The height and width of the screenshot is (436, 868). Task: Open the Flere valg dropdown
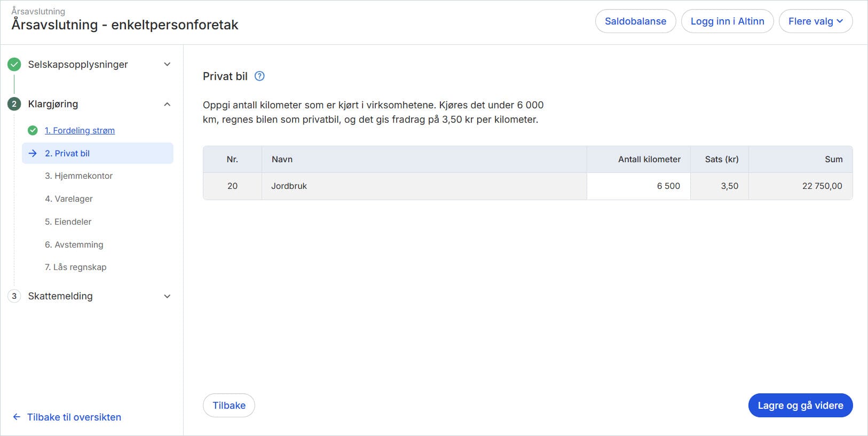[x=815, y=21]
